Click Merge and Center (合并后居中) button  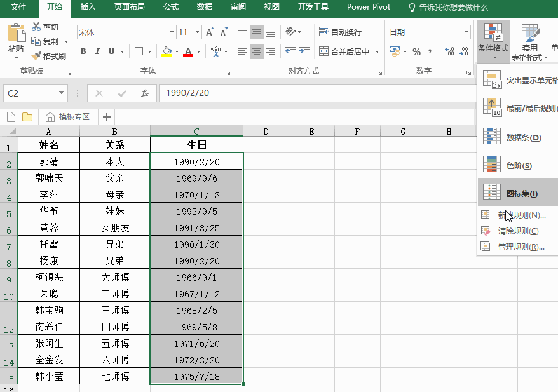[x=344, y=51]
